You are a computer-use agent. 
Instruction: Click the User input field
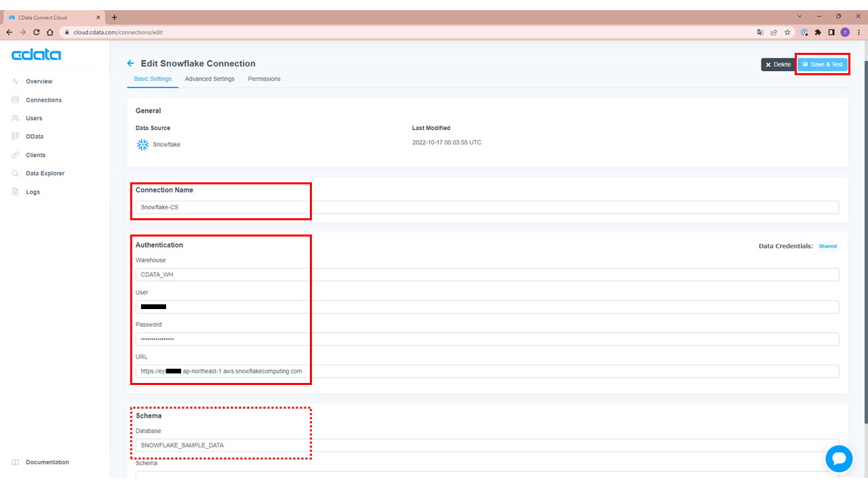coord(487,307)
